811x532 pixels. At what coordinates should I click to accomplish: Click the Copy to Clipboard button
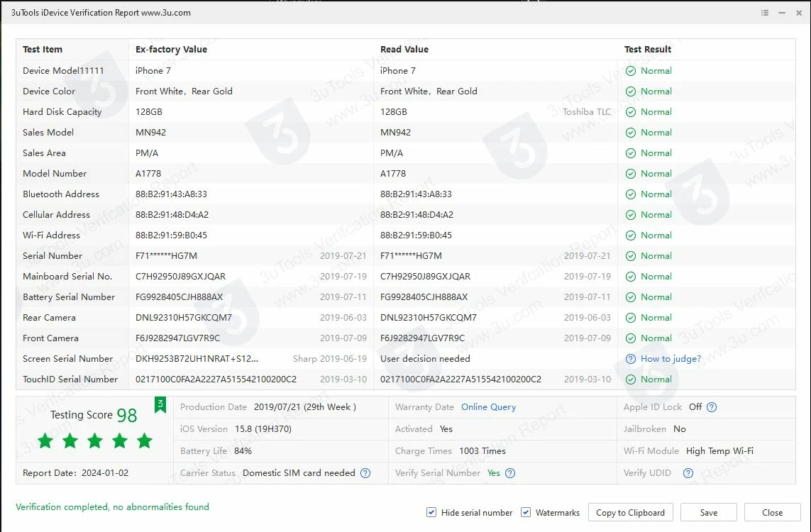(x=631, y=512)
